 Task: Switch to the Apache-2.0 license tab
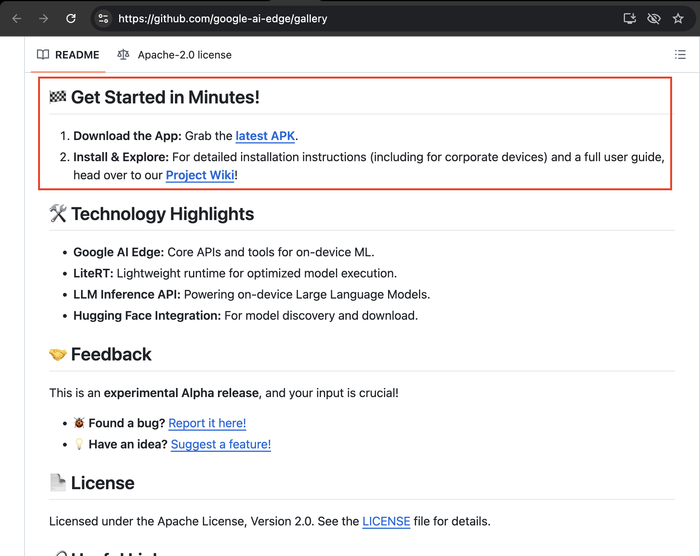[x=184, y=55]
